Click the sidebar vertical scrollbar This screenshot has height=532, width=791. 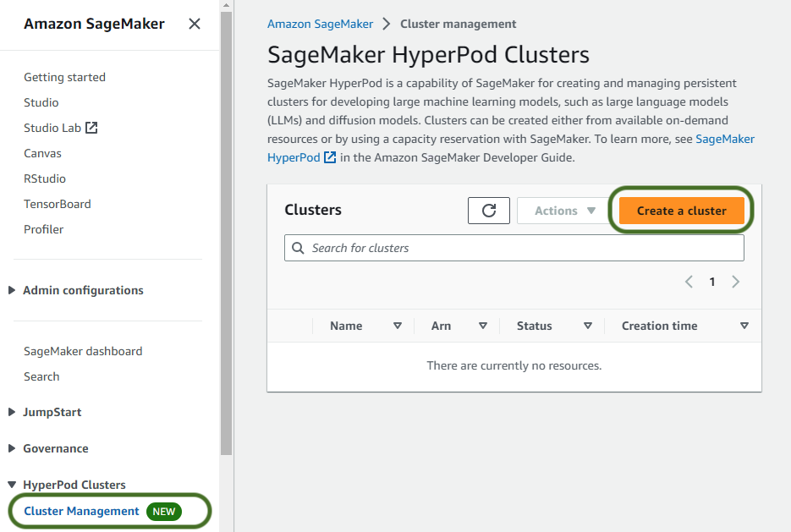point(226,232)
